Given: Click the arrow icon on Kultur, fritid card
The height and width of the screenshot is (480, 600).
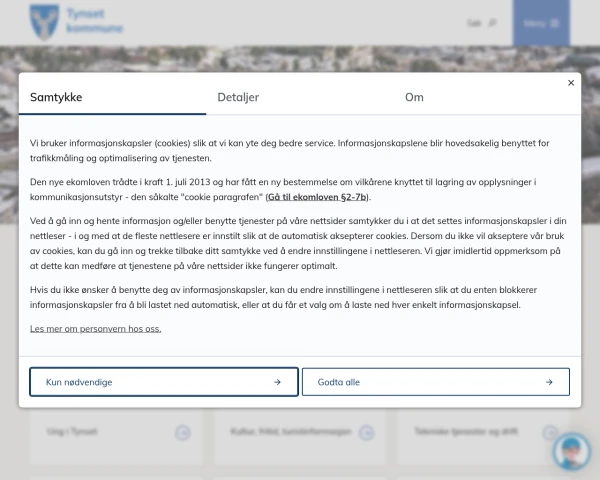Looking at the screenshot, I should click(x=366, y=433).
